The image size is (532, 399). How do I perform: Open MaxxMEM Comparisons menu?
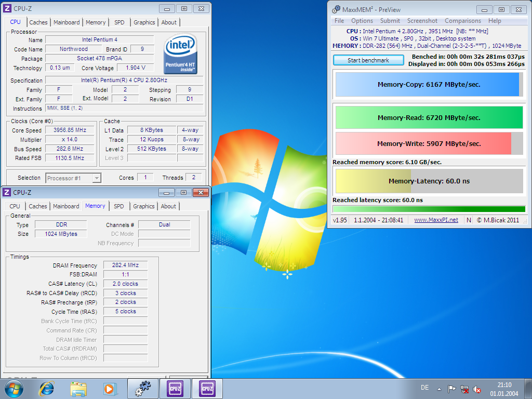click(x=463, y=21)
